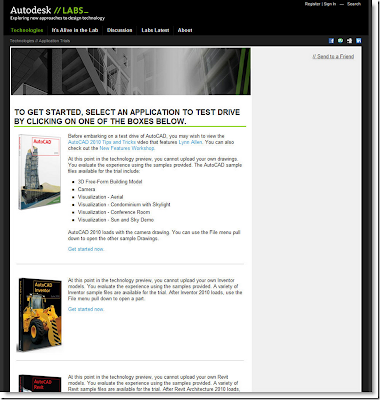Open the Lynn Allen link
380x400 pixels.
[x=190, y=142]
